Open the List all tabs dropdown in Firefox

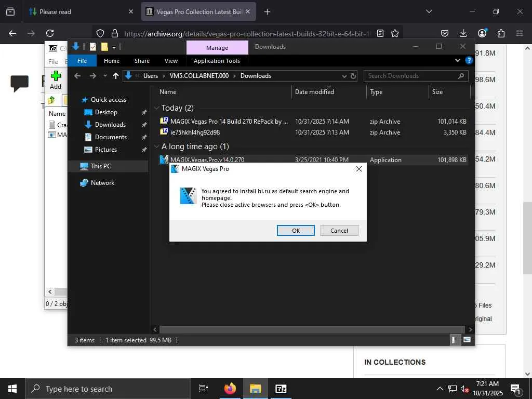[429, 11]
